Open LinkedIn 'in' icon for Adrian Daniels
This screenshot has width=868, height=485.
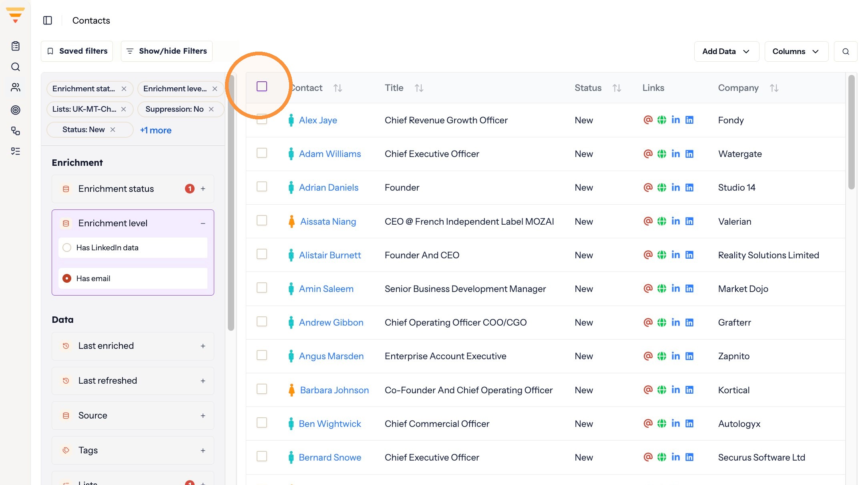click(675, 187)
